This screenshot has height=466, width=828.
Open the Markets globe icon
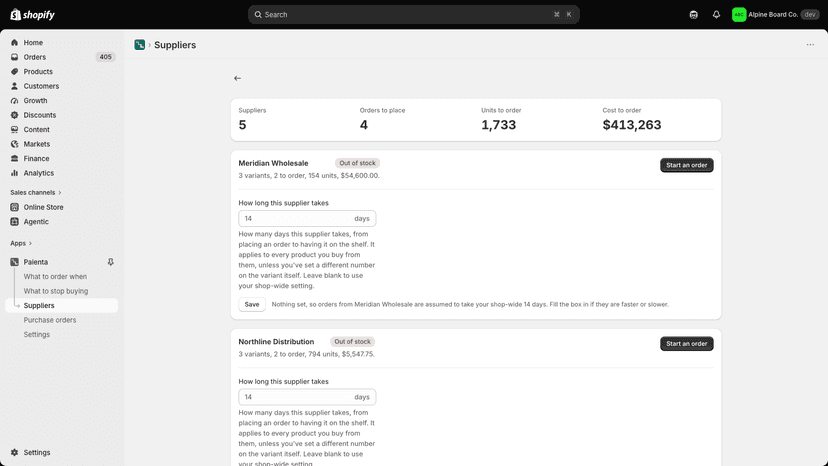pos(14,144)
